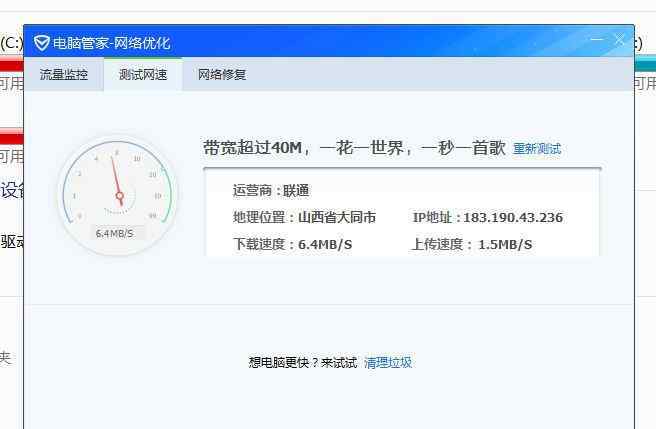656x429 pixels.
Task: Click the 清理垃圾 link
Action: tap(388, 362)
